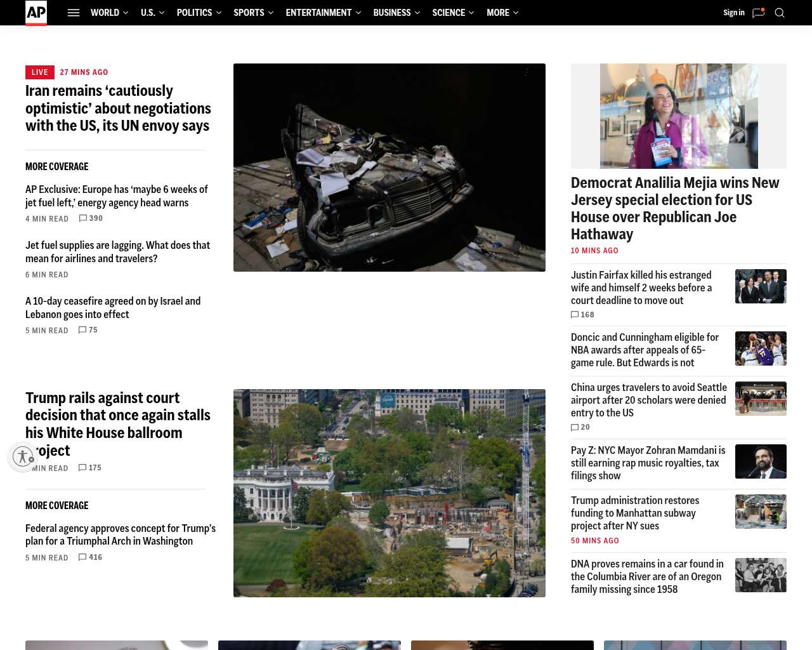The image size is (812, 650).
Task: Click the Justin Fairfax story thumbnail
Action: 761,286
